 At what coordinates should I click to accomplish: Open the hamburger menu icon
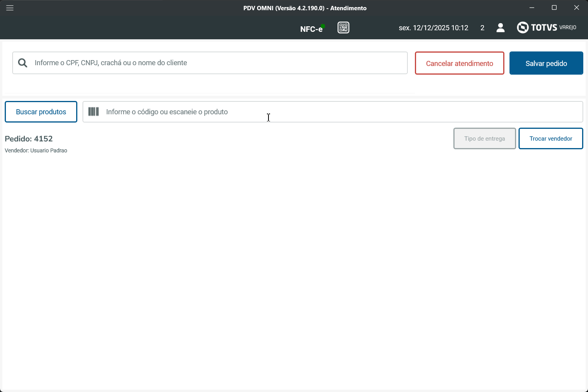click(10, 8)
